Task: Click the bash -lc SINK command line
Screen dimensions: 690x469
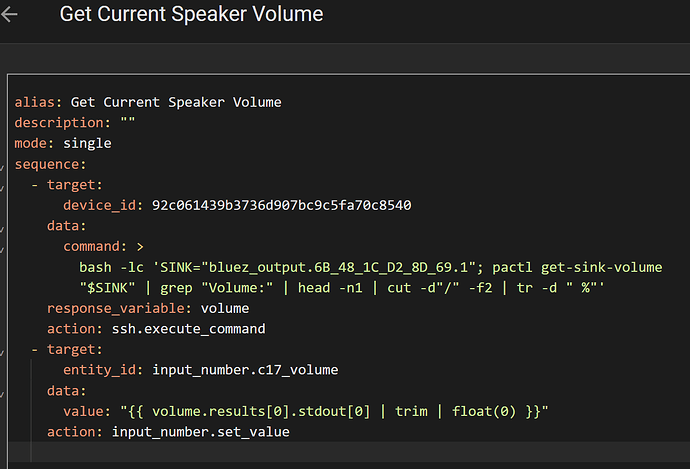Action: click(371, 267)
